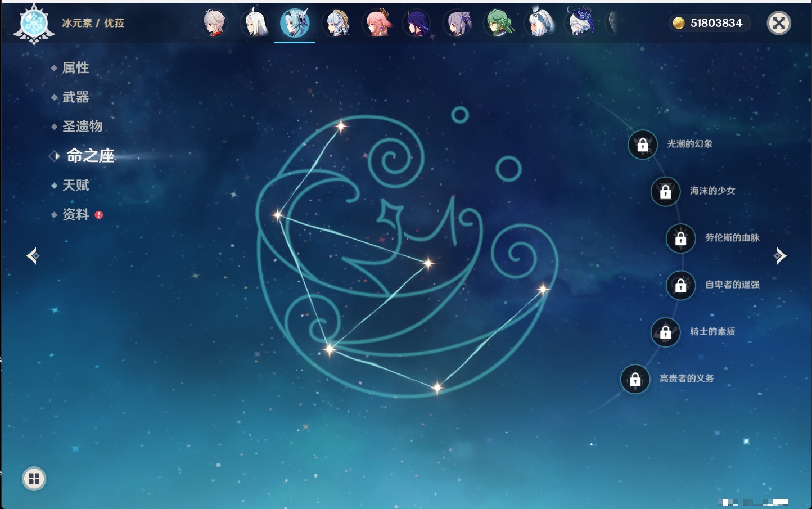Screen dimensions: 812x509
Task: Open the 高贵者的义务 constellation node
Action: point(635,380)
